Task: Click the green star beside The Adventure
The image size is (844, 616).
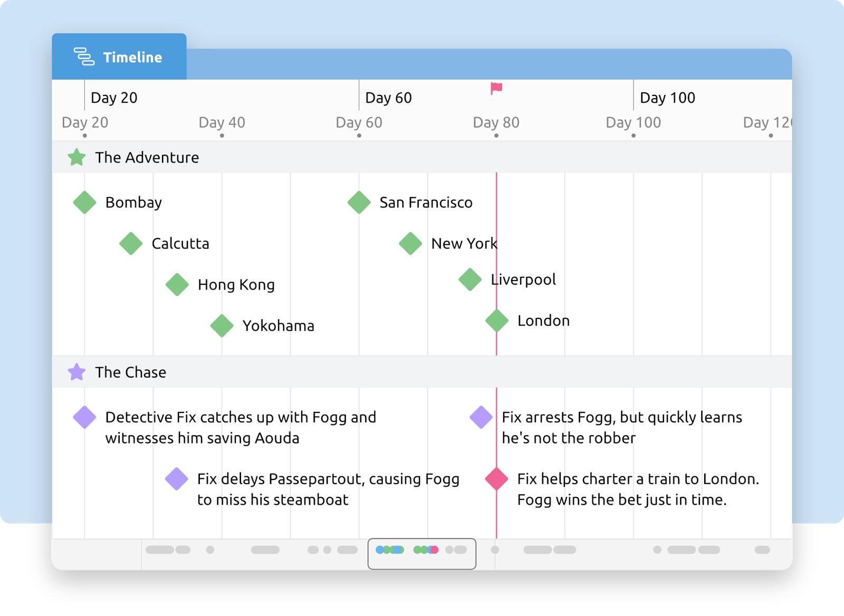Action: tap(76, 157)
